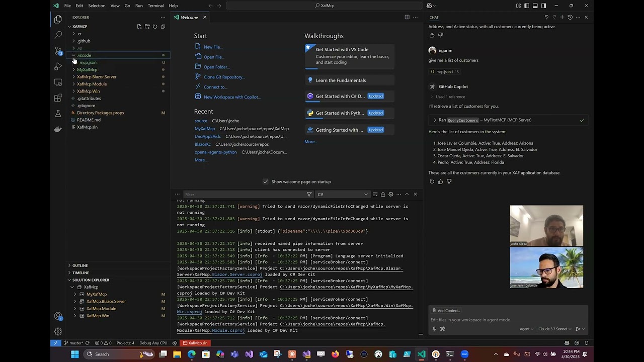This screenshot has height=362, width=644.
Task: Open the Agent mode dropdown
Action: click(527, 329)
